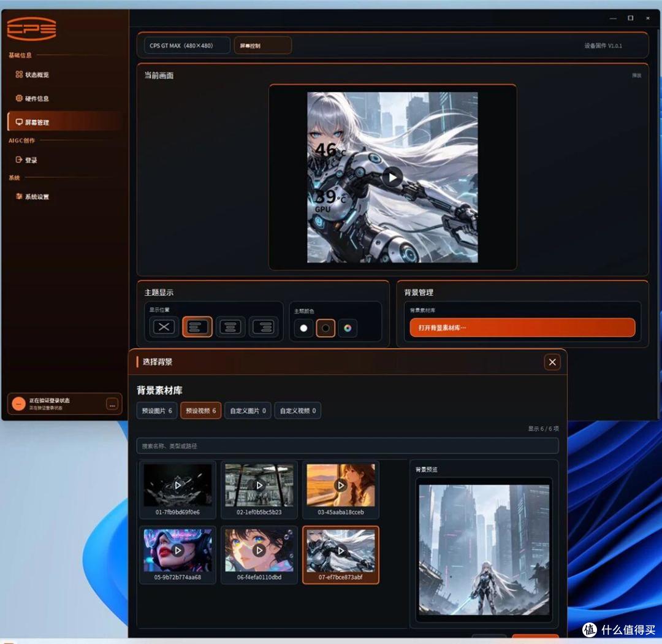This screenshot has width=662, height=644.
Task: Choose the right-aligned display position icon
Action: pyautogui.click(x=264, y=327)
